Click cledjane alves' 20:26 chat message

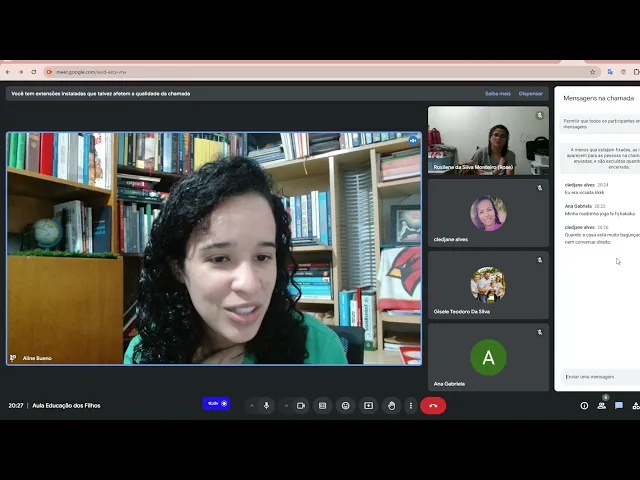(x=602, y=238)
